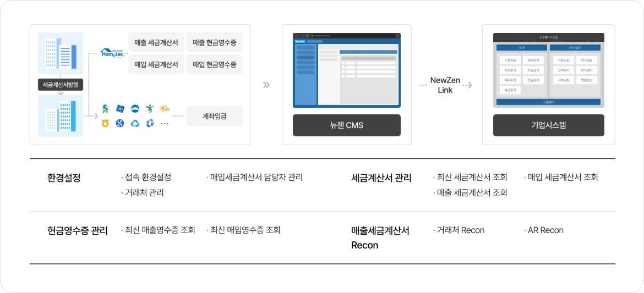The height and width of the screenshot is (293, 644).
Task: Click the blue circle S bank logo
Action: tap(120, 123)
